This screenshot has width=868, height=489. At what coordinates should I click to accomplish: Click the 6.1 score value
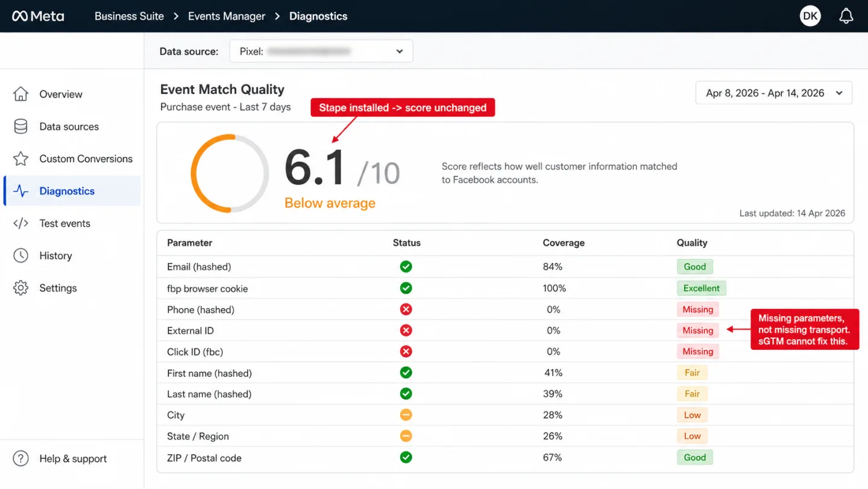pyautogui.click(x=315, y=168)
